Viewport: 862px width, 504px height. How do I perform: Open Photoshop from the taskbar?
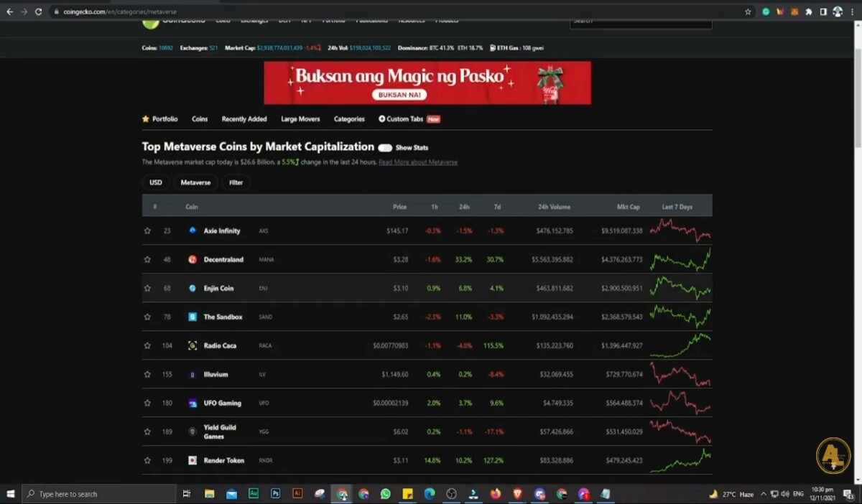coord(275,494)
